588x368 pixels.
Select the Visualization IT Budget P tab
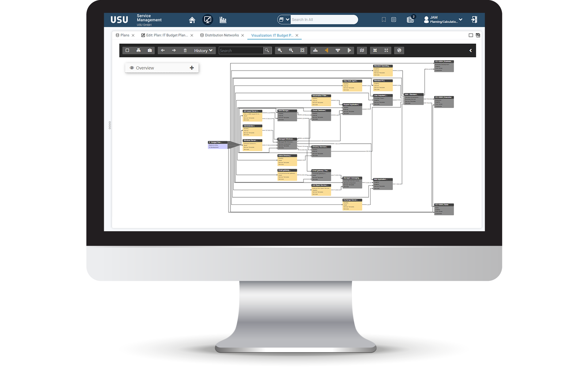[271, 35]
